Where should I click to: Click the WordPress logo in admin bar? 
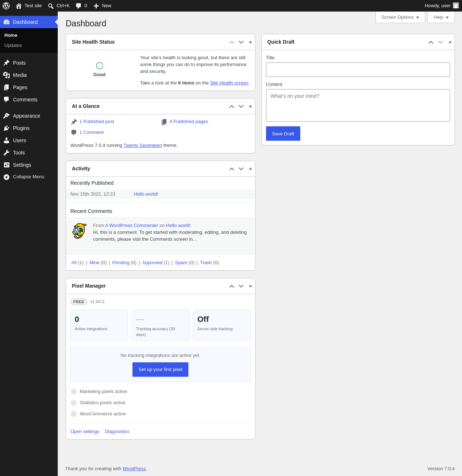tap(6, 6)
